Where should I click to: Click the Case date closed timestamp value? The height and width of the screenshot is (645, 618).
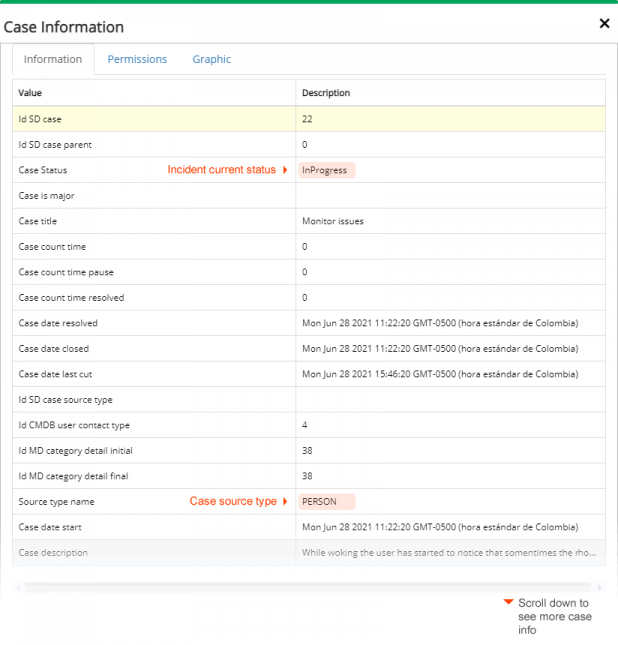coord(440,349)
